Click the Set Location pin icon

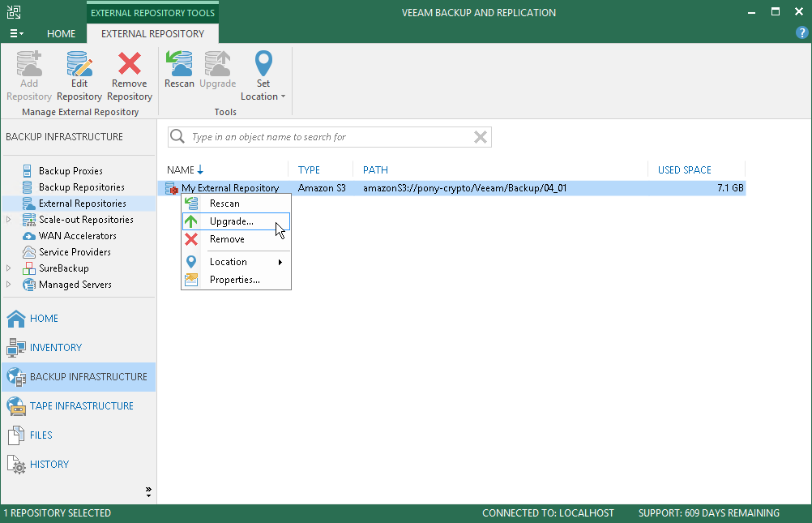coord(263,63)
